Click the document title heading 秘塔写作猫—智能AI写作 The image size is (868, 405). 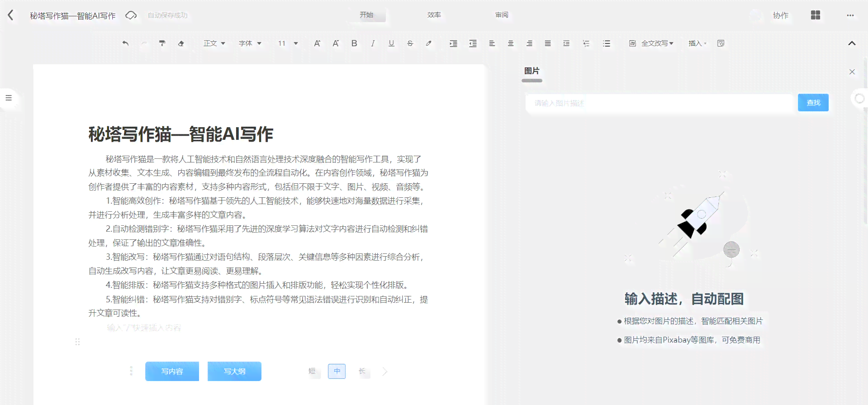click(x=180, y=134)
